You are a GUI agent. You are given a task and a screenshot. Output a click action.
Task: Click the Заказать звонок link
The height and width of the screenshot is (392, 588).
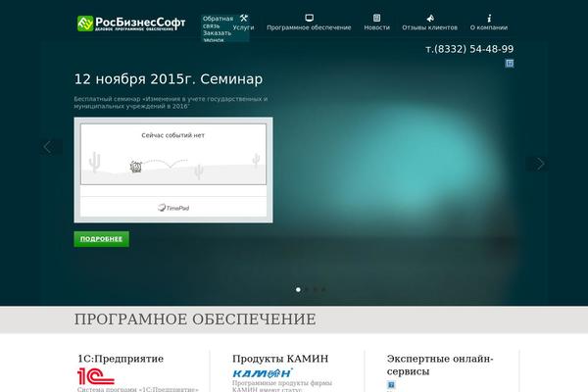[x=217, y=36]
